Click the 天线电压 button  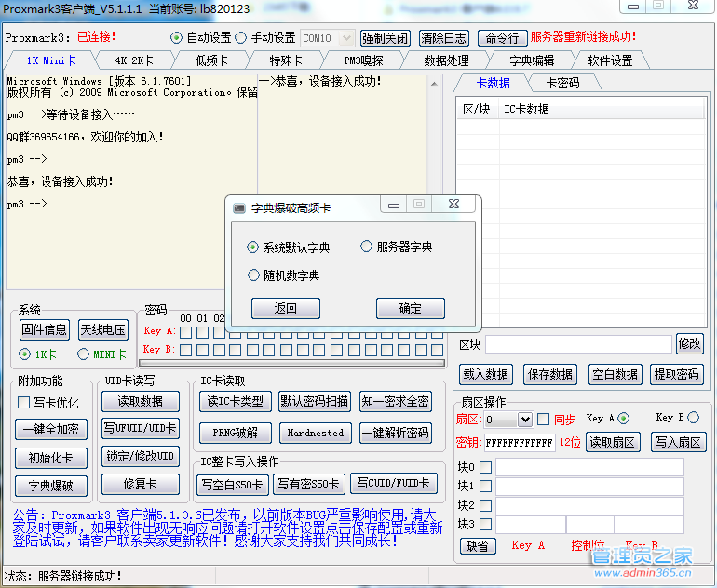point(102,329)
